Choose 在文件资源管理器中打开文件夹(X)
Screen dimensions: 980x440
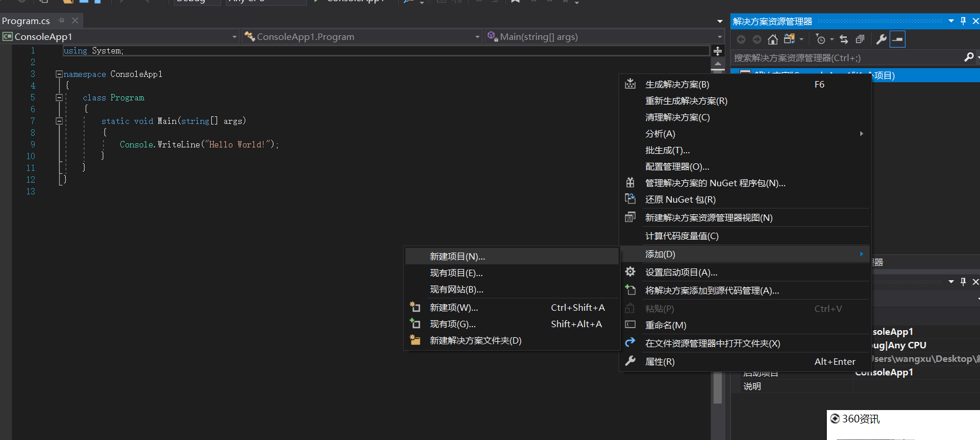click(x=745, y=344)
